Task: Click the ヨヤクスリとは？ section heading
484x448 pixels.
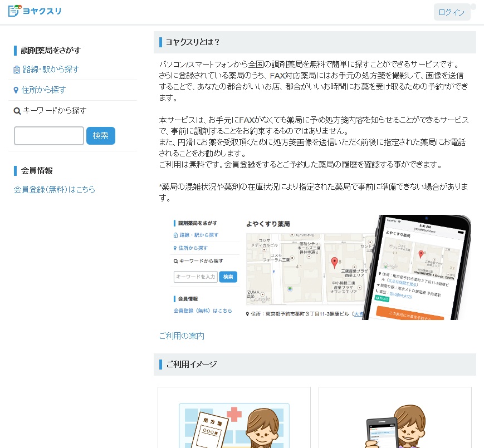Action: click(193, 42)
